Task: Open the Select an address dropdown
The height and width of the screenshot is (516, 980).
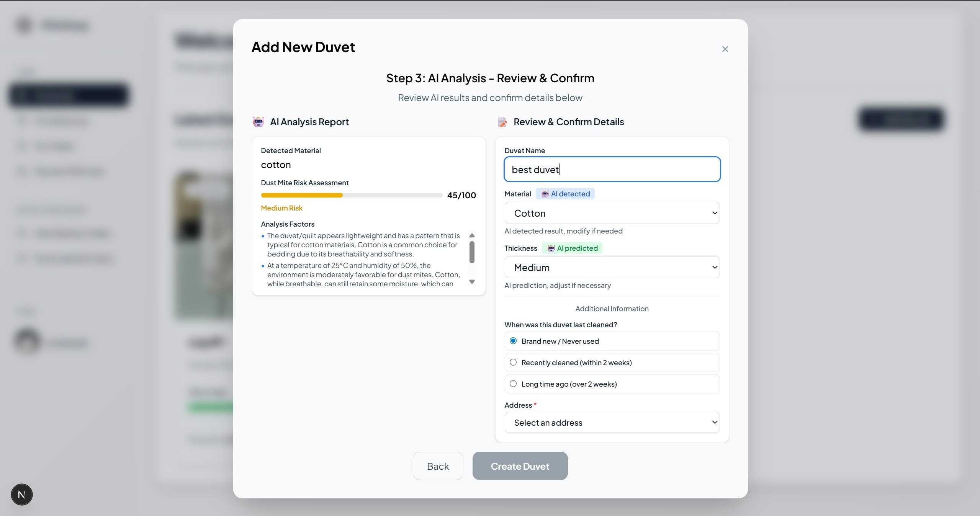Action: (x=612, y=423)
